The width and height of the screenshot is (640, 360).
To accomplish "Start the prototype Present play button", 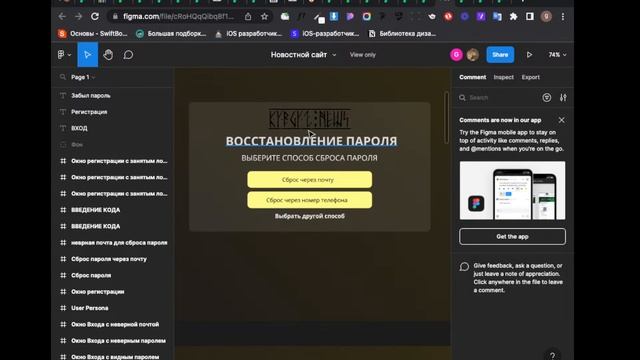I will (529, 55).
